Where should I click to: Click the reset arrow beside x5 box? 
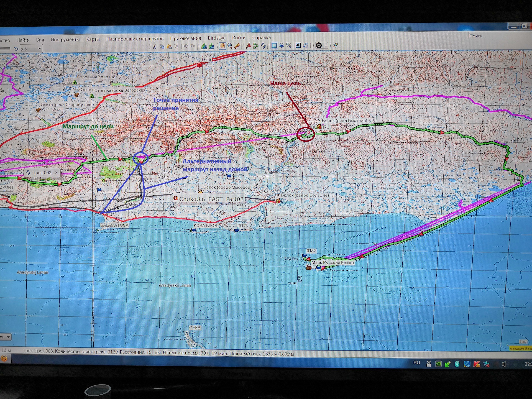(16, 49)
